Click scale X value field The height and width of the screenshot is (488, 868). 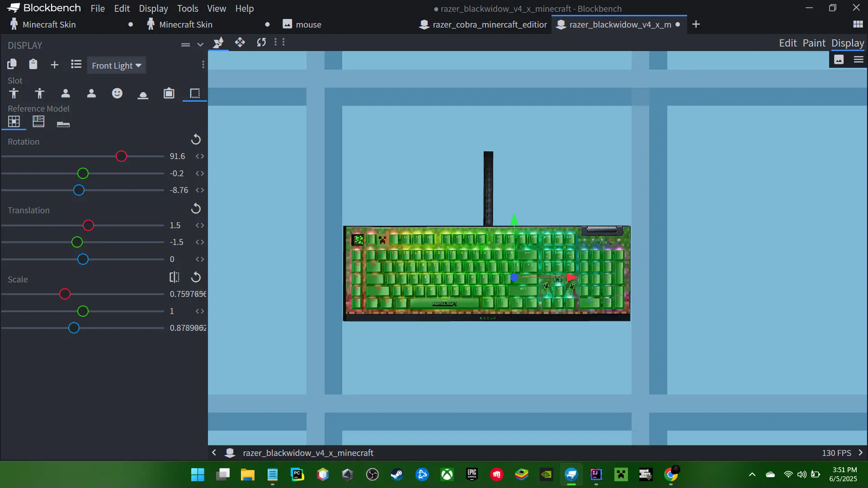[x=188, y=294]
